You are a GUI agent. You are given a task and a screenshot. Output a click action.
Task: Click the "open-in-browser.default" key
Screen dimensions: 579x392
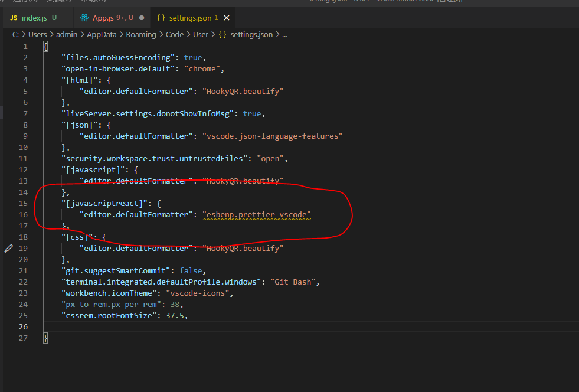pyautogui.click(x=118, y=68)
